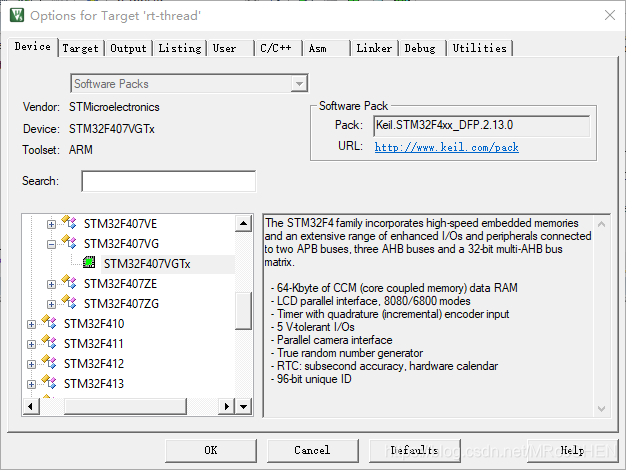Screen dimensions: 626x470
Task: Click the device Search input field
Action: point(168,181)
